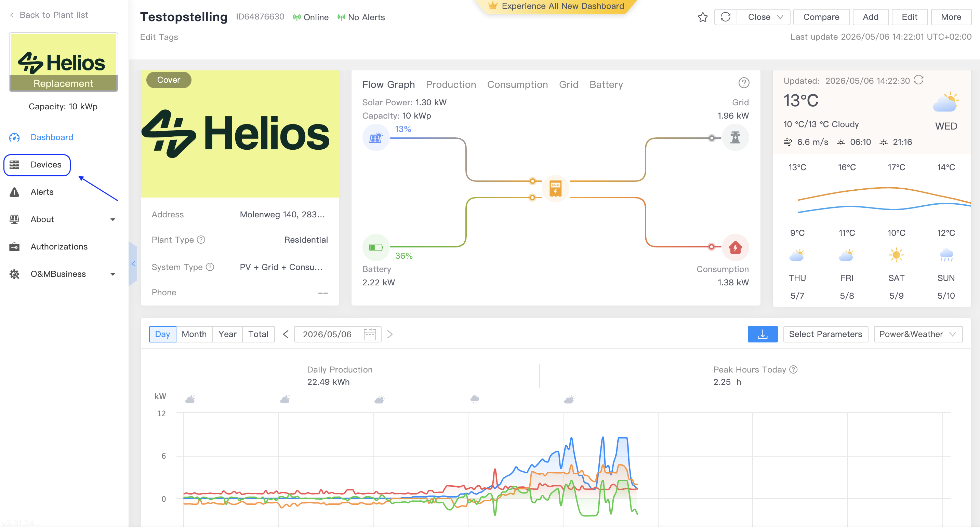The width and height of the screenshot is (980, 527).
Task: Switch to the Consumption tab
Action: click(517, 84)
